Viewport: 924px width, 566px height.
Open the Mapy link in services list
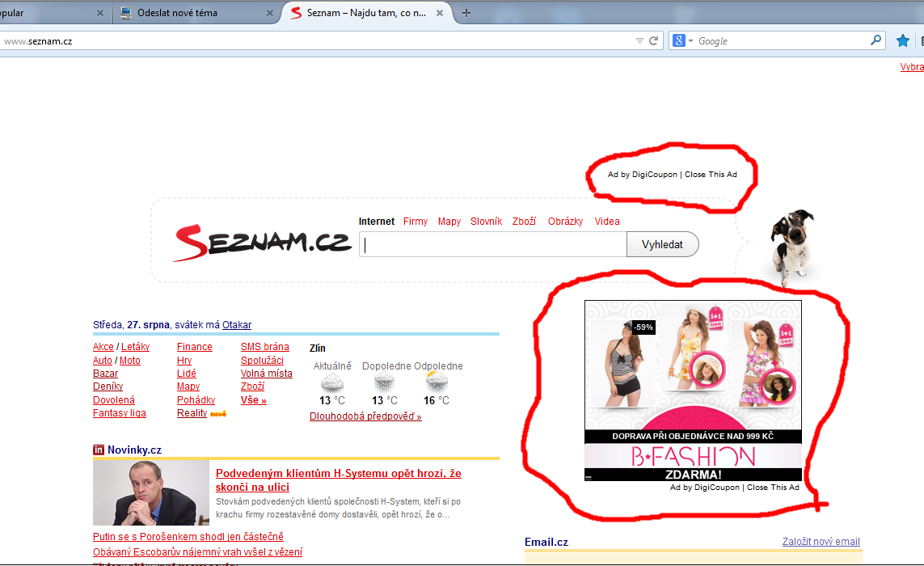pyautogui.click(x=188, y=386)
